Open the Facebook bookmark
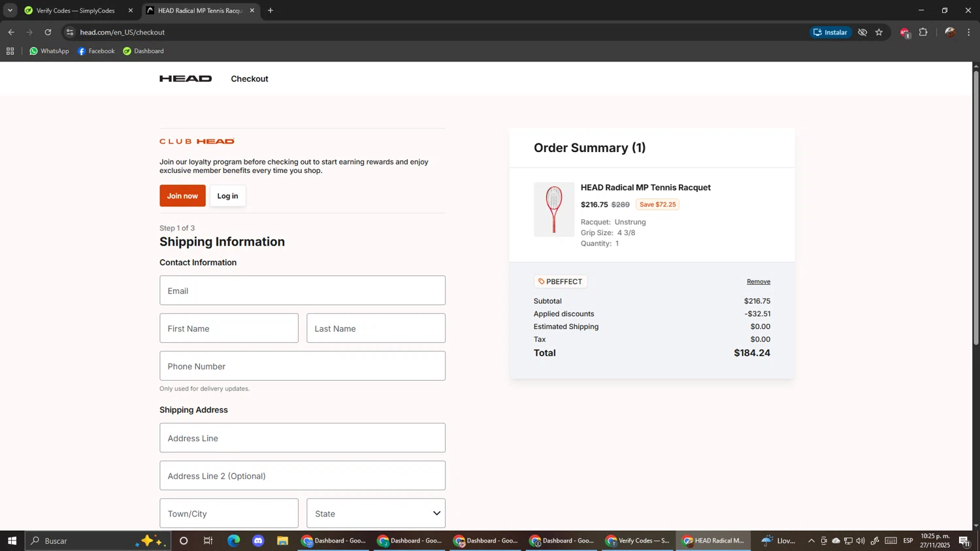This screenshot has width=980, height=551. 96,51
